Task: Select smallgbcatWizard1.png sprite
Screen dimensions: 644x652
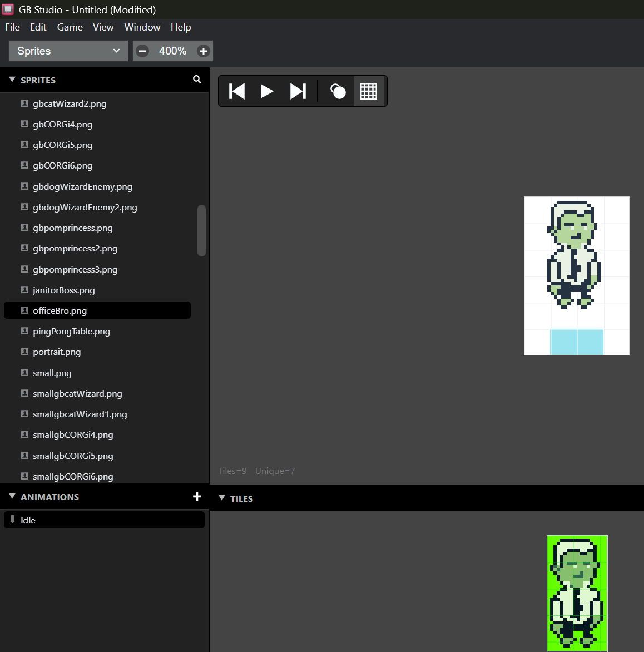Action: [x=97, y=414]
